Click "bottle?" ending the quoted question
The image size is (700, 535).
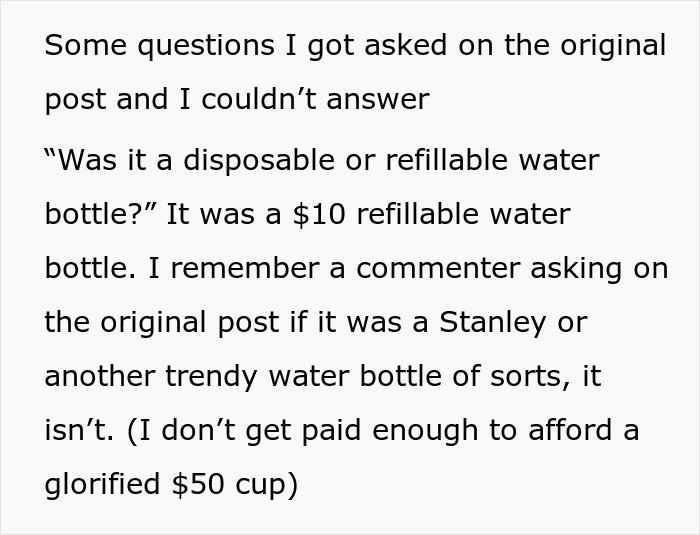pyautogui.click(x=95, y=213)
